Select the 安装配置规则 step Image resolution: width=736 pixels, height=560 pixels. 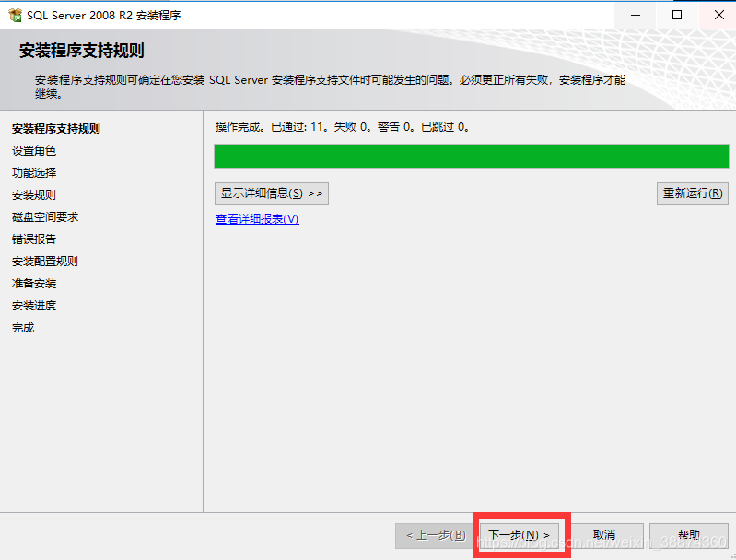[x=45, y=262]
